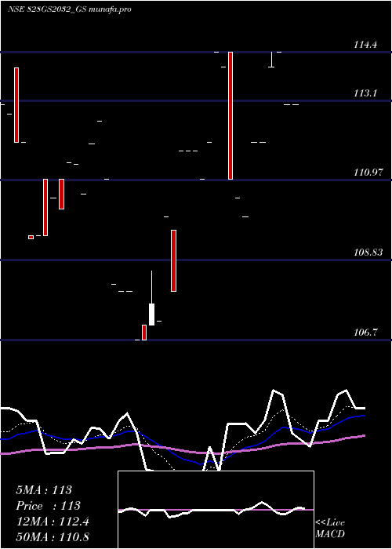Image resolution: width=392 pixels, height=549 pixels.
Task: Click the tallest red candlestick reaching 114.4
Action: coord(230,115)
